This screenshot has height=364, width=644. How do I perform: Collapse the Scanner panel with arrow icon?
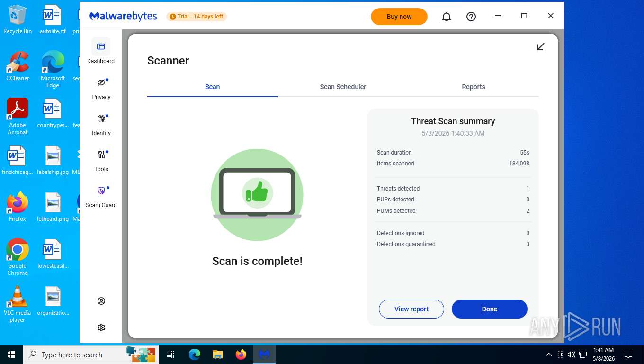pyautogui.click(x=540, y=46)
